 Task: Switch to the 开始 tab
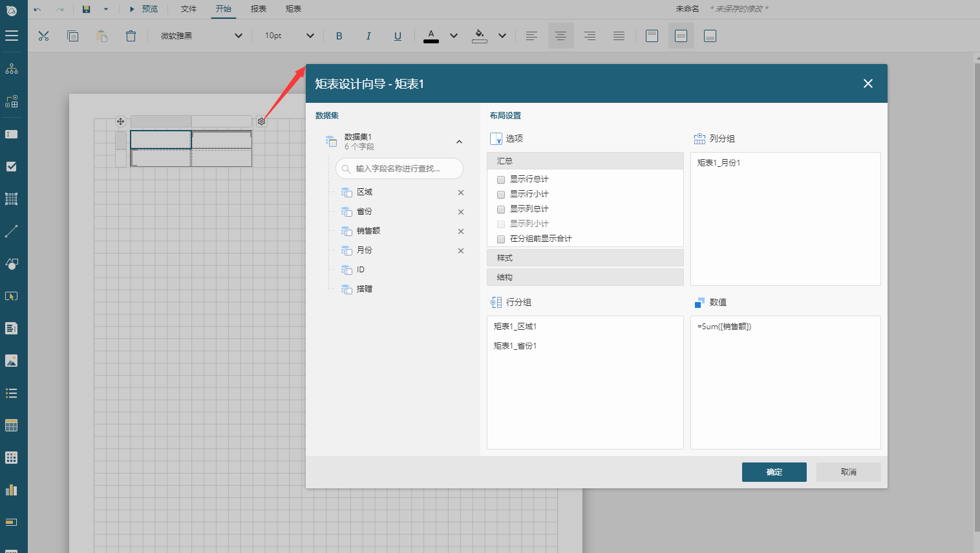point(224,9)
